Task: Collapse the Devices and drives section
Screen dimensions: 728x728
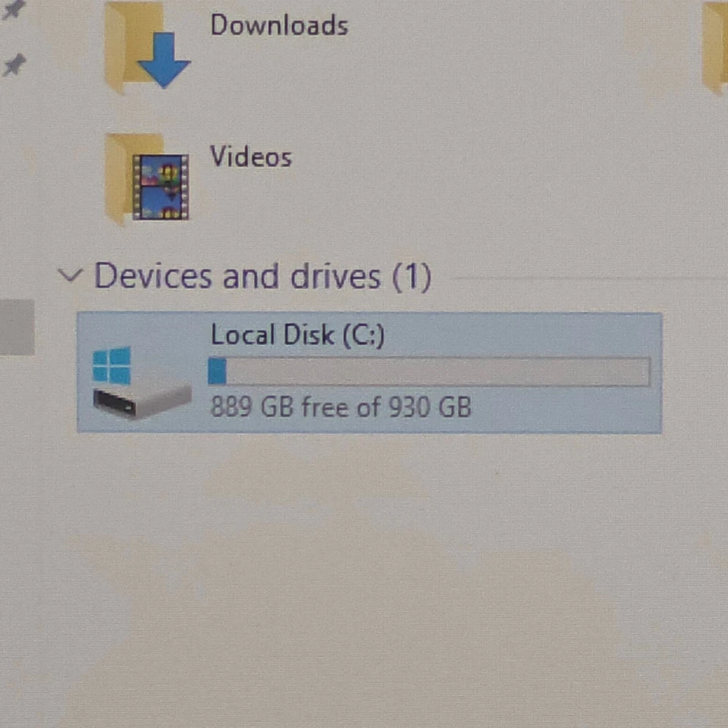Action: pyautogui.click(x=70, y=275)
